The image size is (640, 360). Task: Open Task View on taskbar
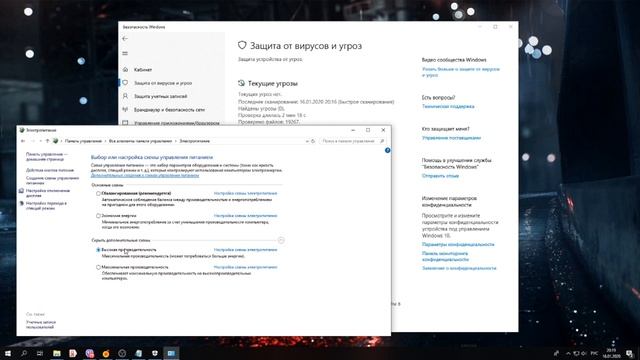(x=40, y=353)
